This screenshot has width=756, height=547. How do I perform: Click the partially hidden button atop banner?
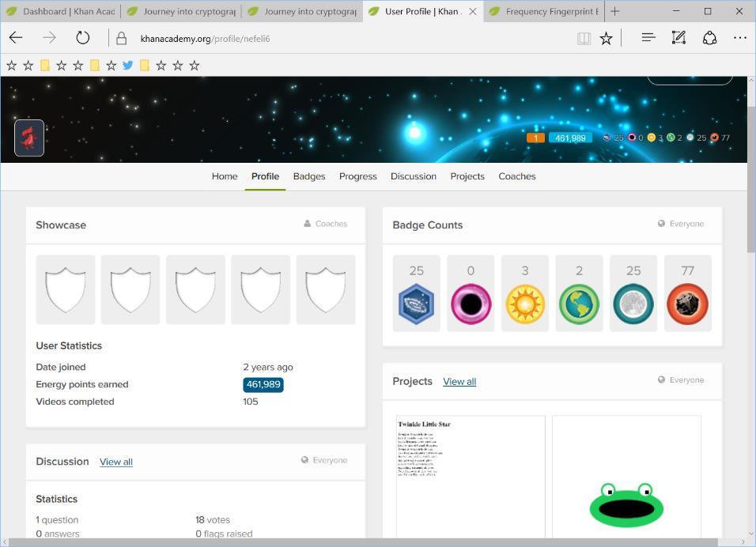click(690, 81)
